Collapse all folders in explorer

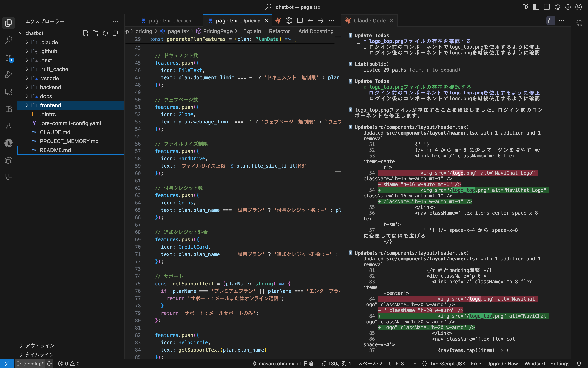(115, 33)
